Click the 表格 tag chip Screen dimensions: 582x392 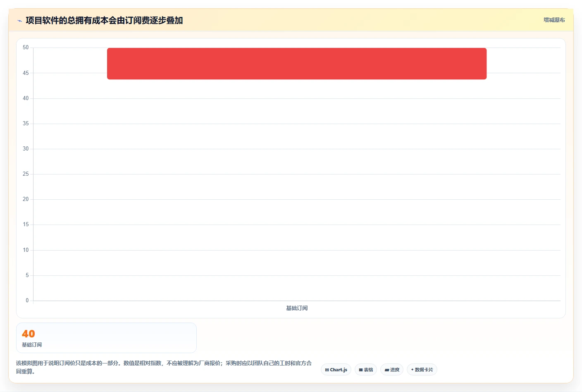(366, 370)
